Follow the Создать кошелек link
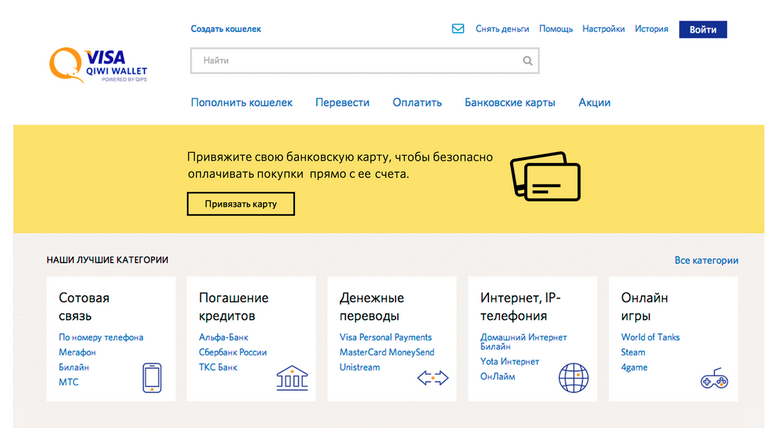This screenshot has height=428, width=778. point(226,29)
